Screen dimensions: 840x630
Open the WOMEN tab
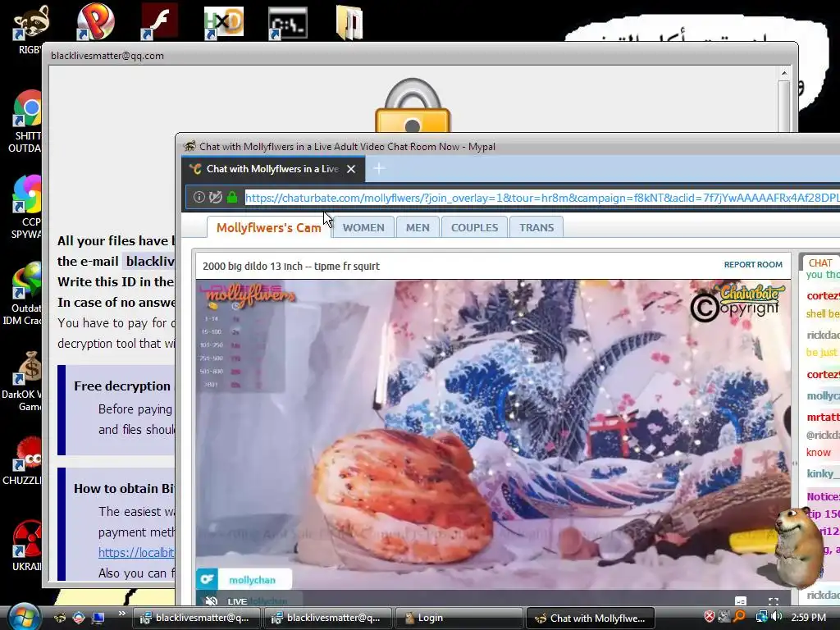(363, 228)
